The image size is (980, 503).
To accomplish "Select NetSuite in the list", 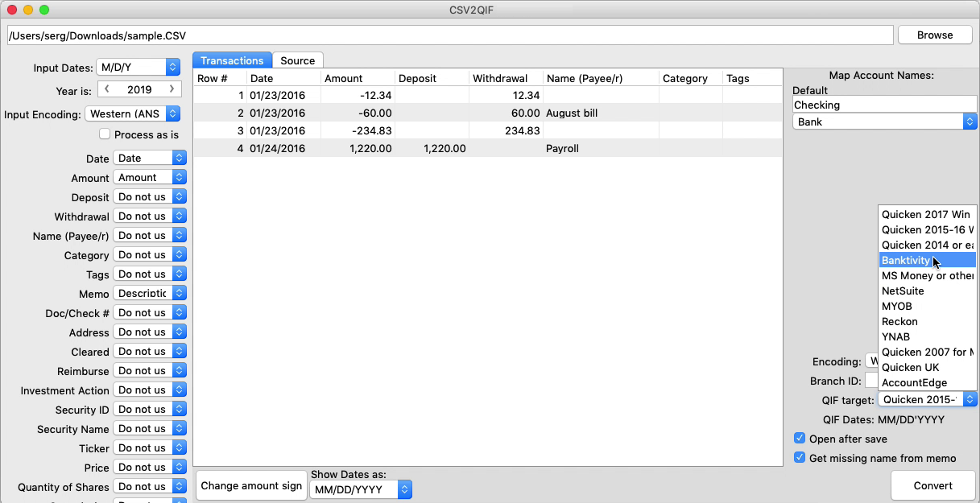I will tap(927, 291).
